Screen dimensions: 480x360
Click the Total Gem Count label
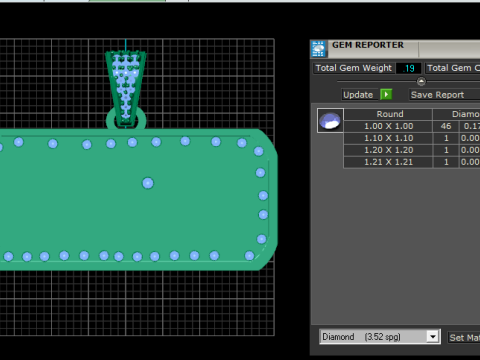click(x=453, y=68)
